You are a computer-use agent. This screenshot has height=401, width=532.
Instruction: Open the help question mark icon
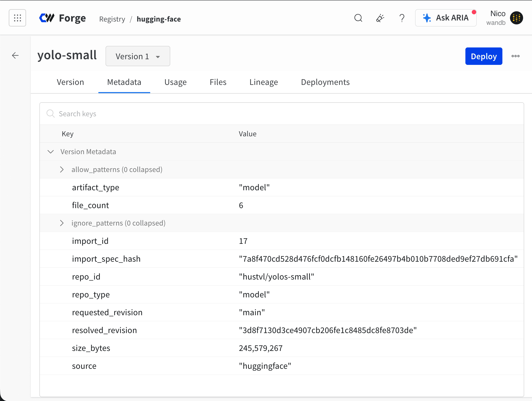tap(402, 18)
